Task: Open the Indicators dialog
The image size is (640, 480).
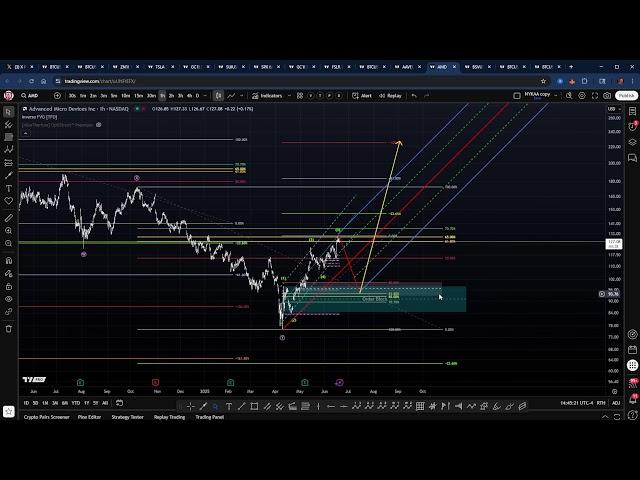Action: point(267,96)
